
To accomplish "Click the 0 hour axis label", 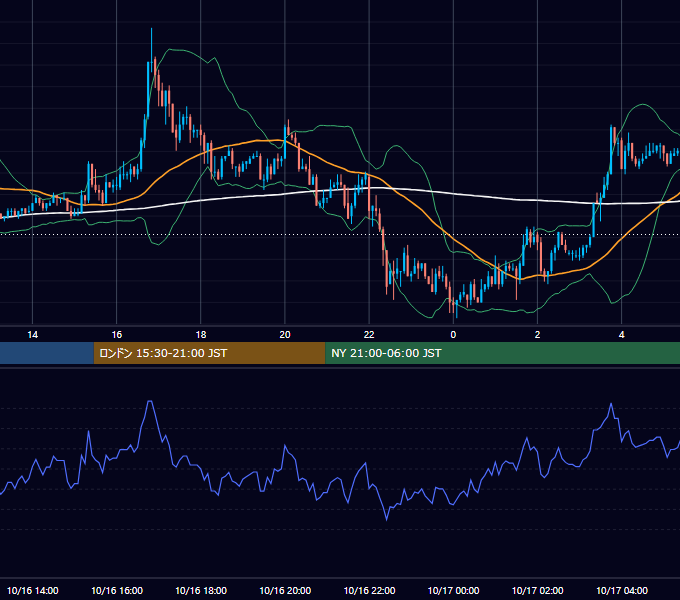I will (x=453, y=335).
